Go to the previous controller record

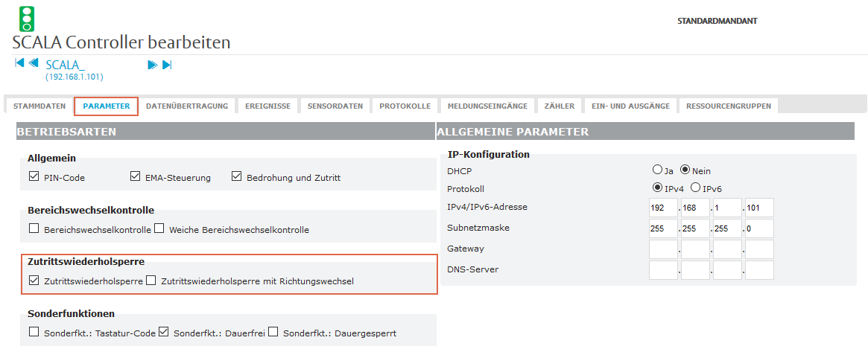34,64
